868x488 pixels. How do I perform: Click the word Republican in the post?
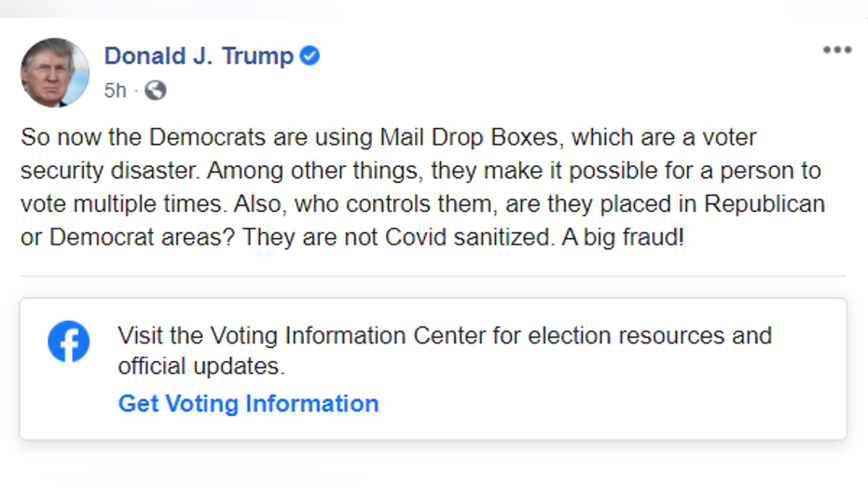click(765, 203)
